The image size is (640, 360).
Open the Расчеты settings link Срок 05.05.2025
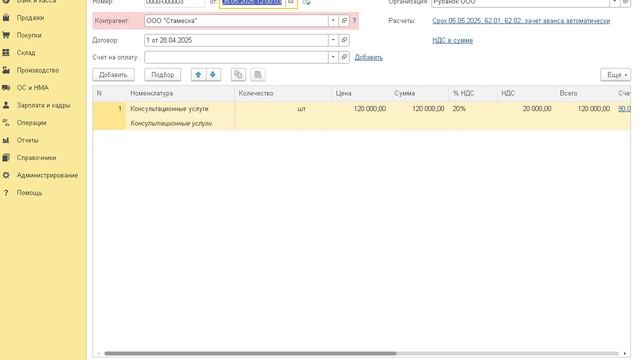click(x=521, y=20)
